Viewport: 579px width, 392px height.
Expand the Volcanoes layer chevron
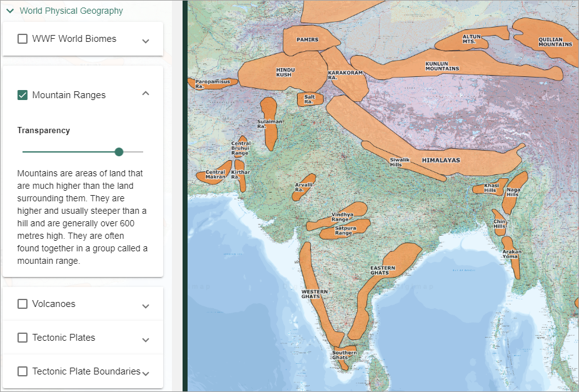tap(146, 306)
